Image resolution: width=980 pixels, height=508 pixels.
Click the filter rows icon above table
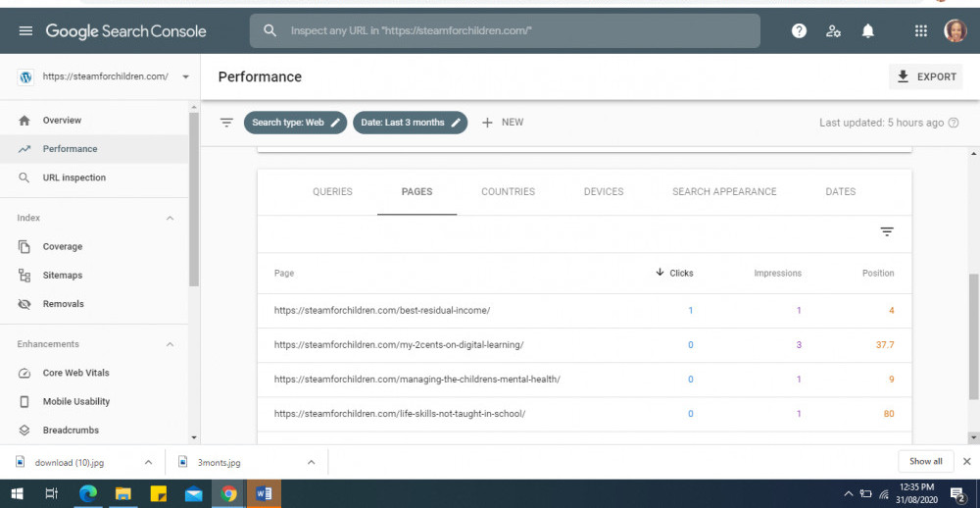click(x=886, y=231)
